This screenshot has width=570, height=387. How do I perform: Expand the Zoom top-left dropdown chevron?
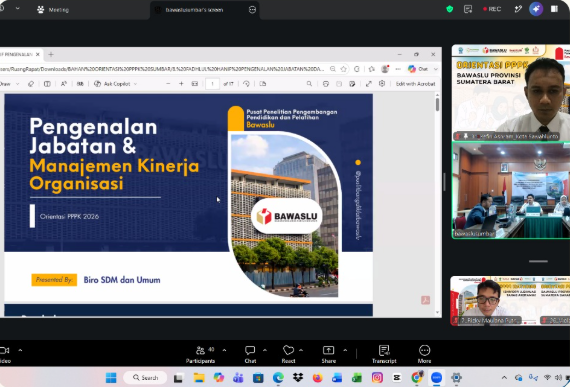coord(17,8)
